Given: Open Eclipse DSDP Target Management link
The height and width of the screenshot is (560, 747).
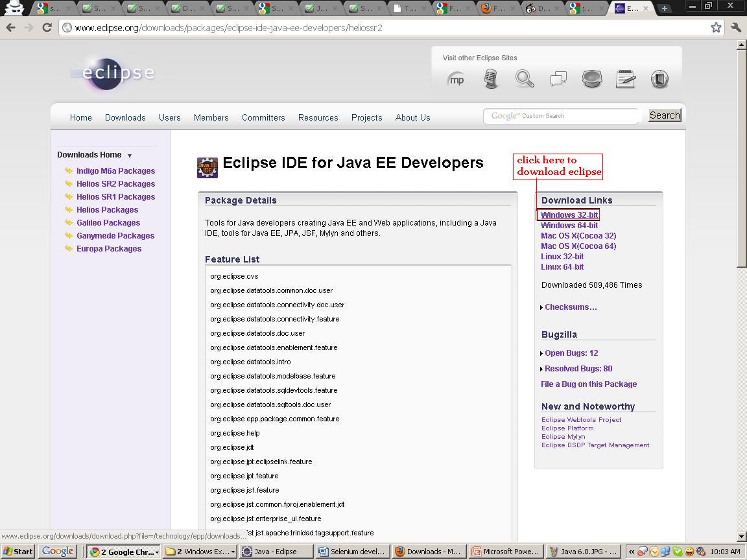Looking at the screenshot, I should click(595, 445).
